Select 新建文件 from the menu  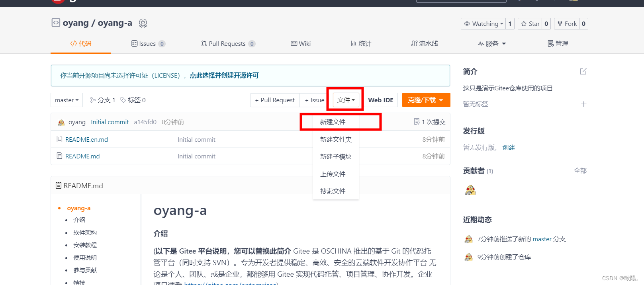336,122
